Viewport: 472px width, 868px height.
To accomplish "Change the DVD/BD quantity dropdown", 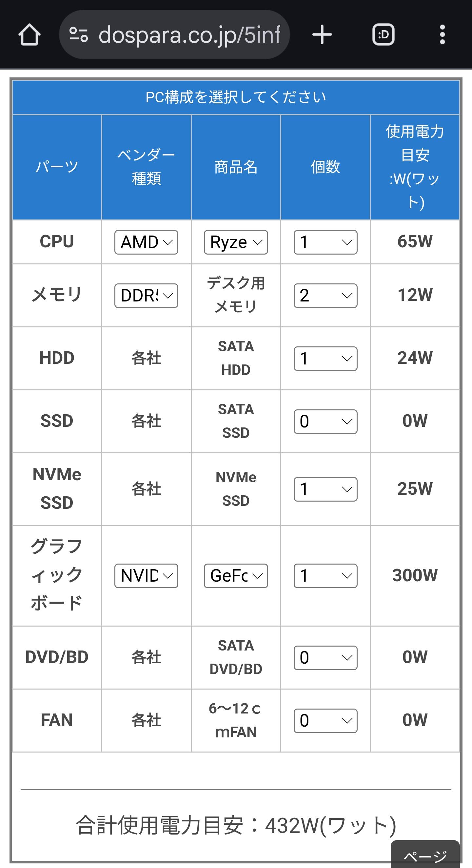I will pos(325,658).
